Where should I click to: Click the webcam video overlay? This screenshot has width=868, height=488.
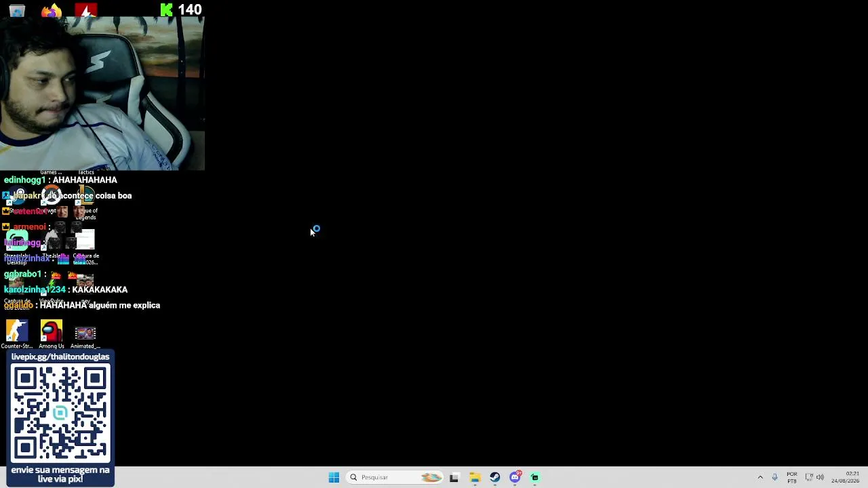point(102,94)
